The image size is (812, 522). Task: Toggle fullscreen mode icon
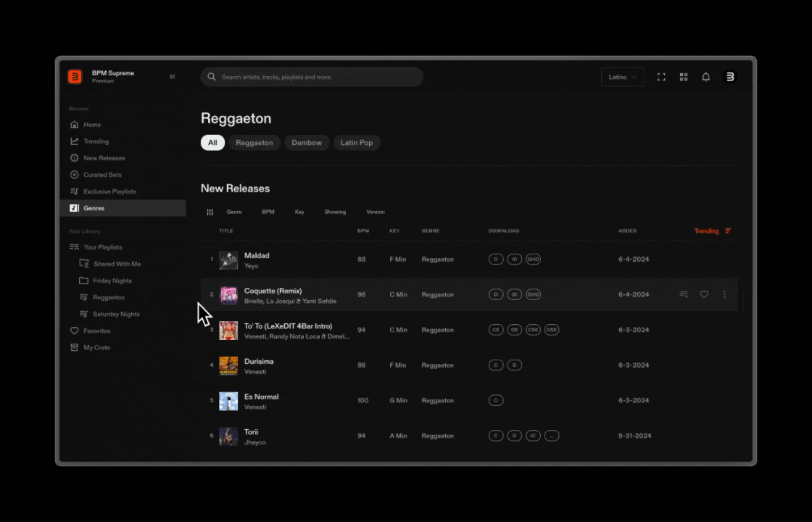point(661,77)
